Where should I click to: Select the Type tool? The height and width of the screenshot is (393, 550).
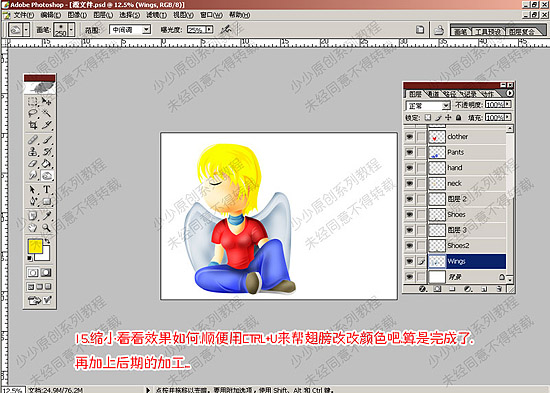(x=47, y=190)
